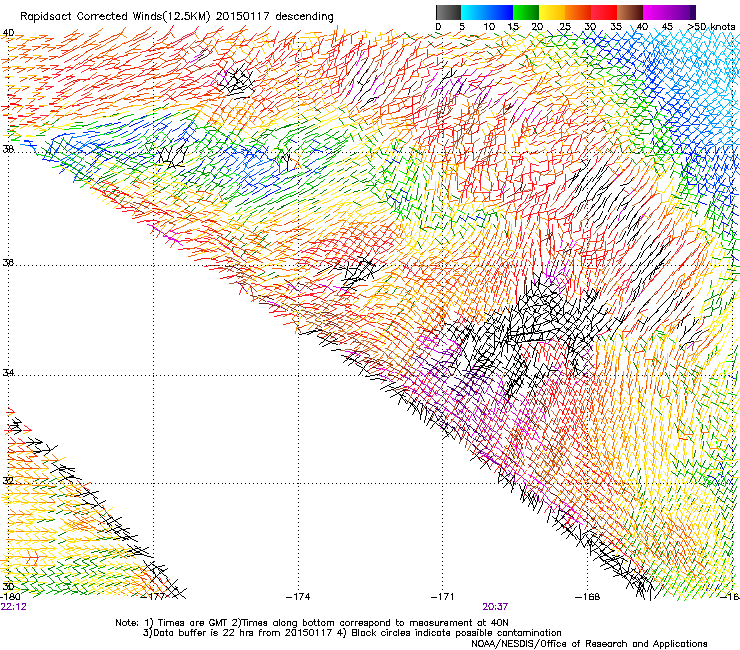Click the longitude label -180
The image size is (740, 650).
[x=10, y=597]
